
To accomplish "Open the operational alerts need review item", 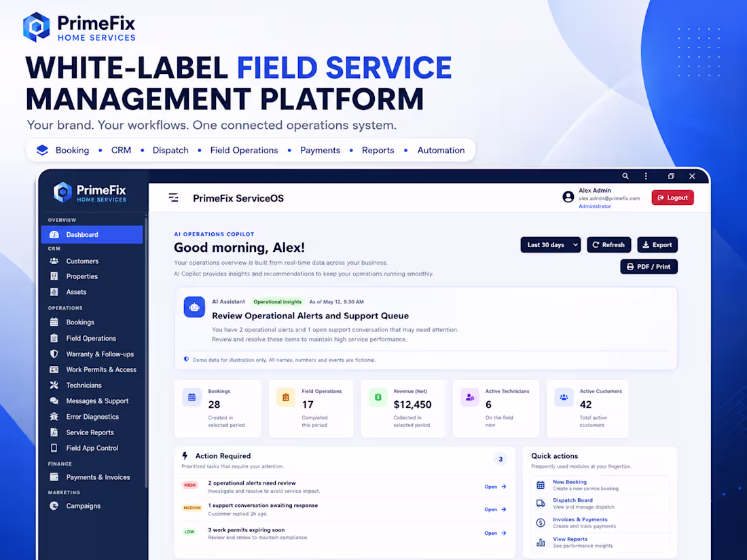I will click(x=344, y=487).
